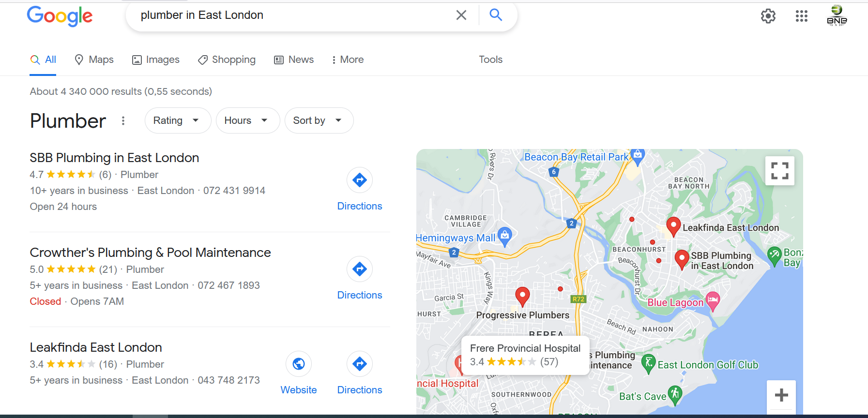Click Leakfinda phone 043 748 2173
The width and height of the screenshot is (868, 418).
coord(228,380)
